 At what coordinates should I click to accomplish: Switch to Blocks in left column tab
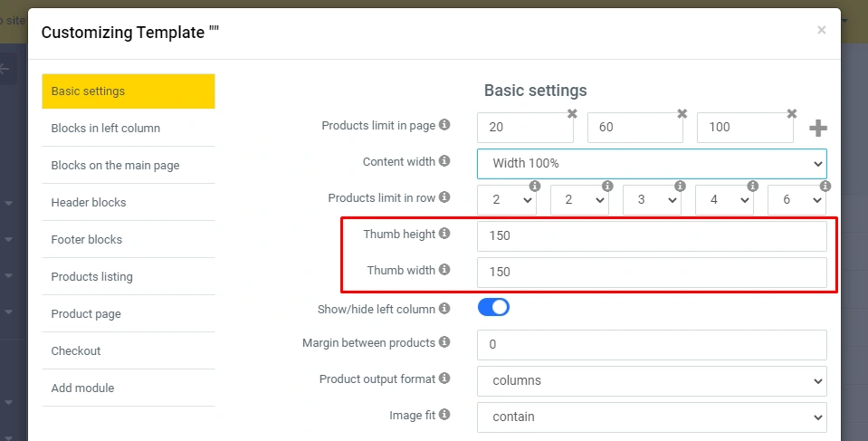point(129,129)
